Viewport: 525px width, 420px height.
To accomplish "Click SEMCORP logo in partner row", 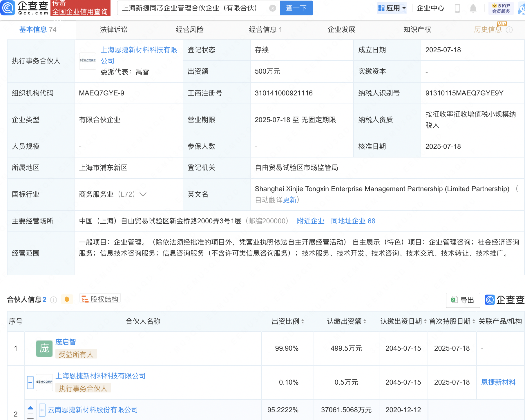I will click(x=44, y=382).
